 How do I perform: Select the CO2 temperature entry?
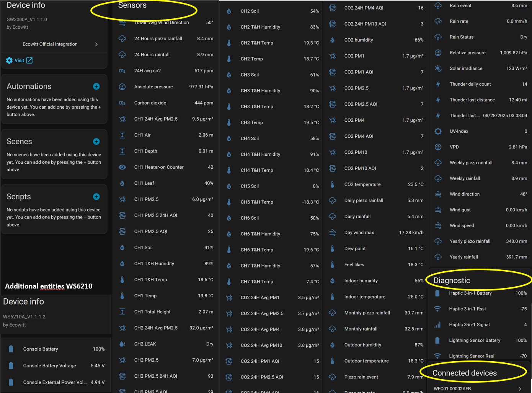(376, 184)
